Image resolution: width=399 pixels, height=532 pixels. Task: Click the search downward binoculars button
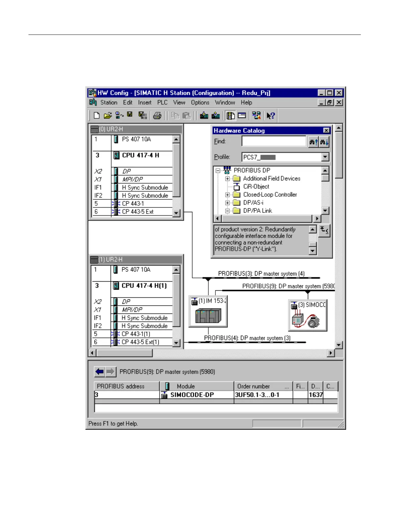324,142
